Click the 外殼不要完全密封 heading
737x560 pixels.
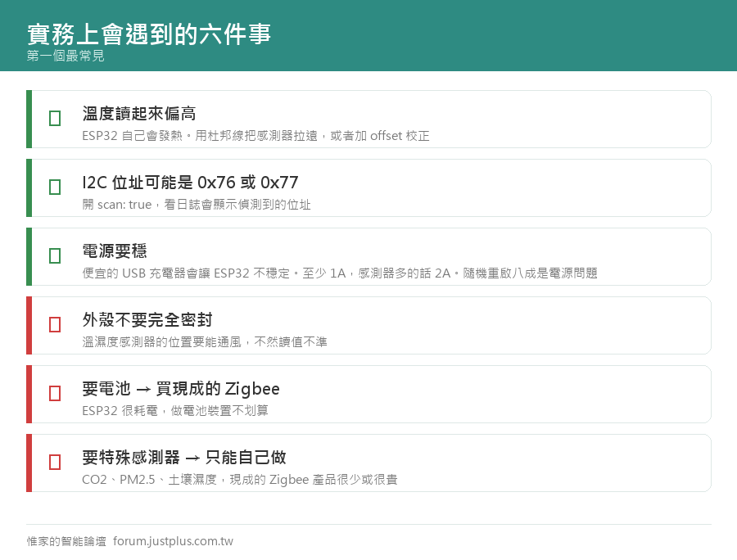pos(147,320)
